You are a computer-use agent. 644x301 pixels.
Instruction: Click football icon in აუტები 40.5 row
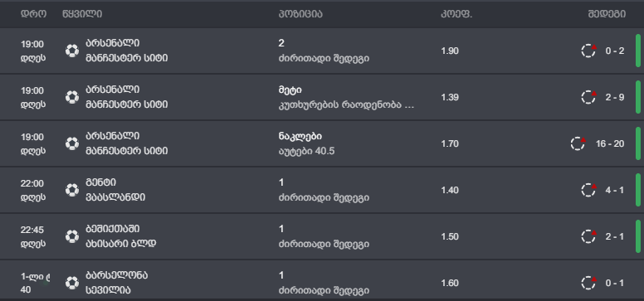coord(72,143)
